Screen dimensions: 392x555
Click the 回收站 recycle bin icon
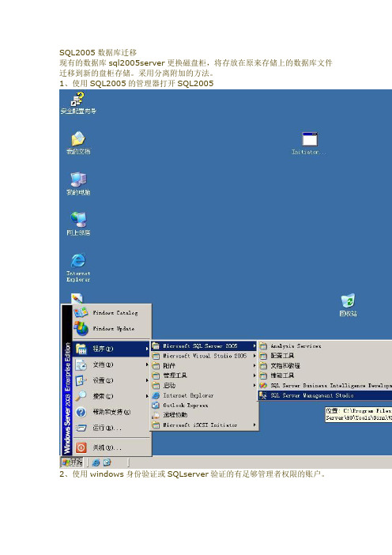pyautogui.click(x=348, y=305)
